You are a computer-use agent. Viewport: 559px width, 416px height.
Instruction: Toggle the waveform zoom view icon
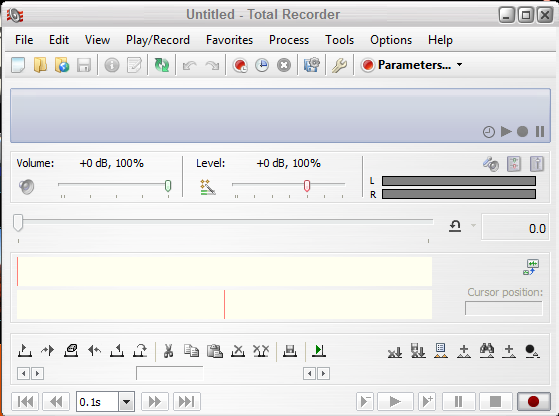click(x=531, y=267)
